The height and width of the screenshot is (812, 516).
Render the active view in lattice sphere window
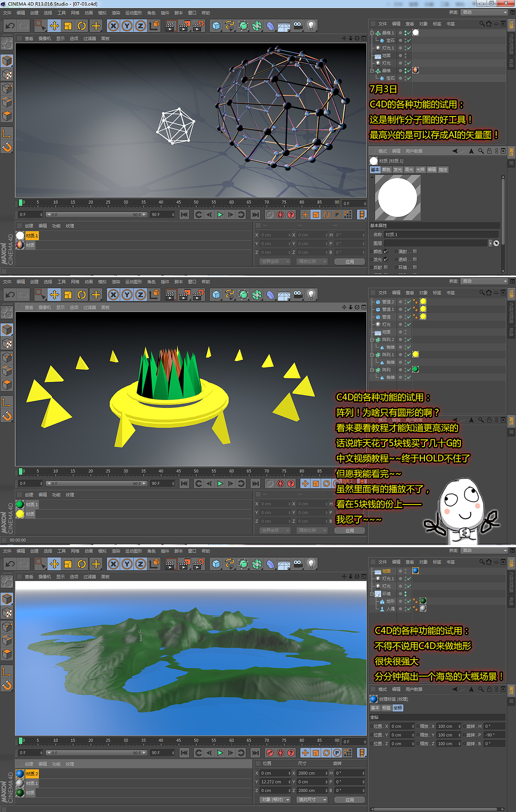[171, 26]
